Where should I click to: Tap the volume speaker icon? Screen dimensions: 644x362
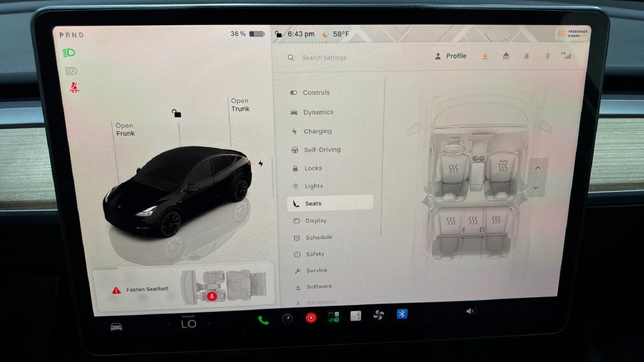point(470,311)
